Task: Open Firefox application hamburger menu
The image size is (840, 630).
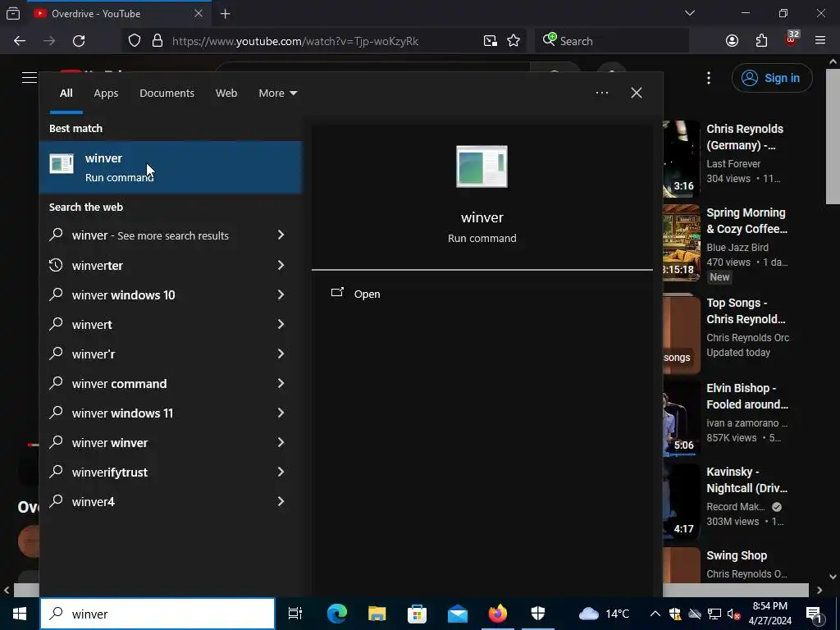Action: [x=820, y=41]
